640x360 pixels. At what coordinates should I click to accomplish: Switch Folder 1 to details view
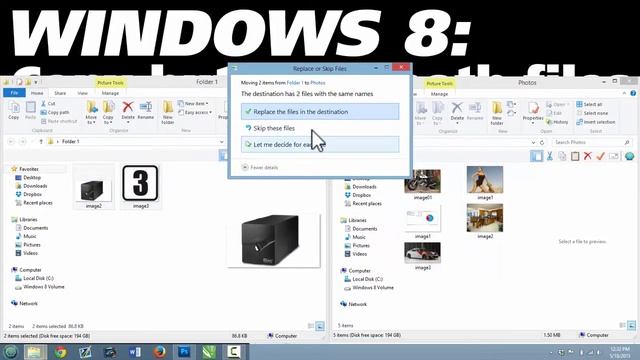click(x=311, y=326)
